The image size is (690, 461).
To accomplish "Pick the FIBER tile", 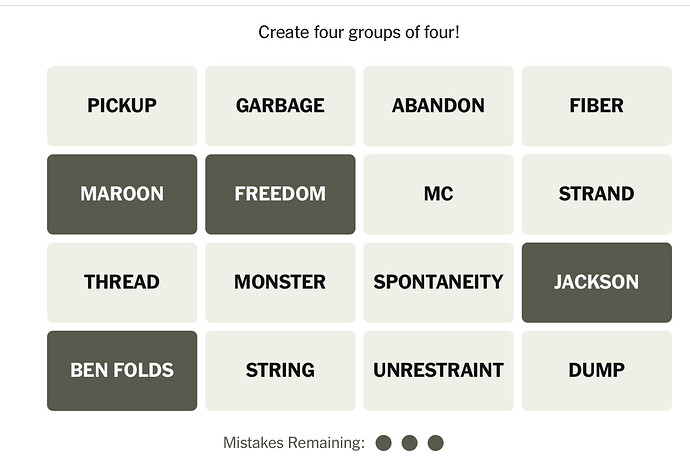I will click(x=597, y=106).
